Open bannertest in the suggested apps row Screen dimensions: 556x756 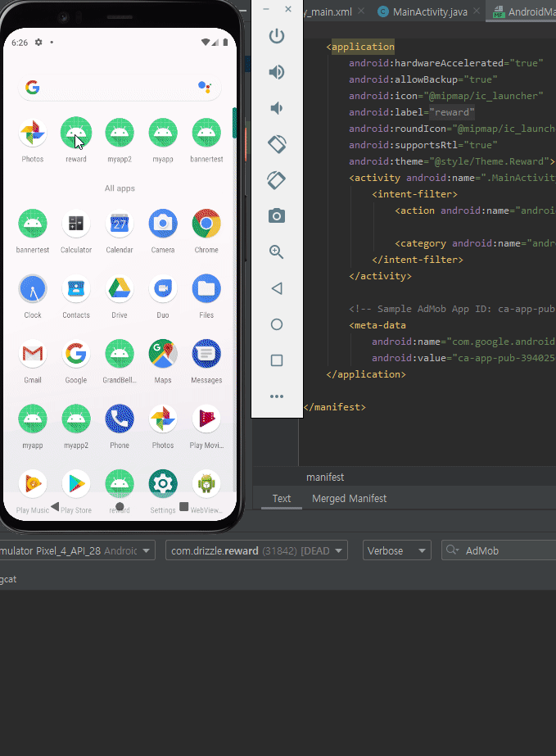206,133
